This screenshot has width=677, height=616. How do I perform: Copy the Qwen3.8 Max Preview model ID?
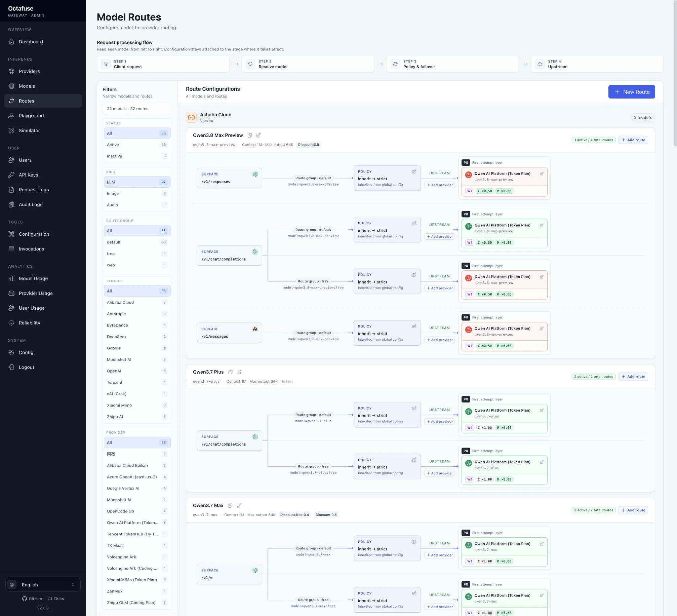point(250,135)
